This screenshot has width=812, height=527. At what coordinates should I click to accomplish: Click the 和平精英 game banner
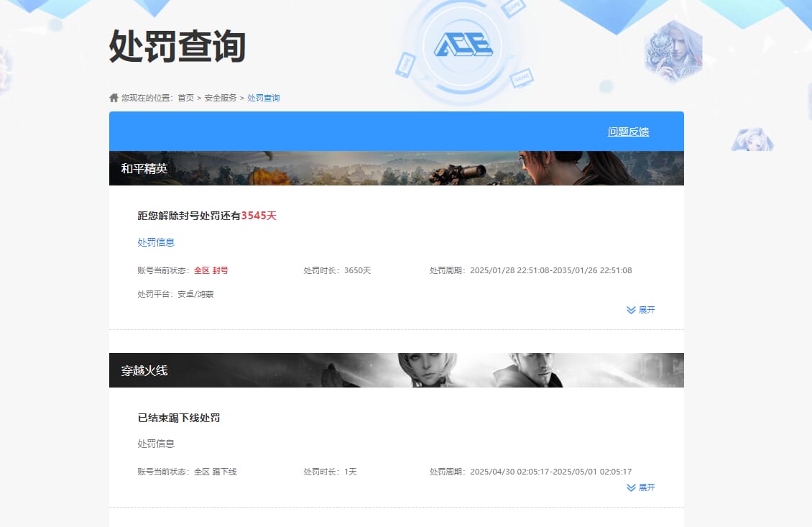pos(396,168)
